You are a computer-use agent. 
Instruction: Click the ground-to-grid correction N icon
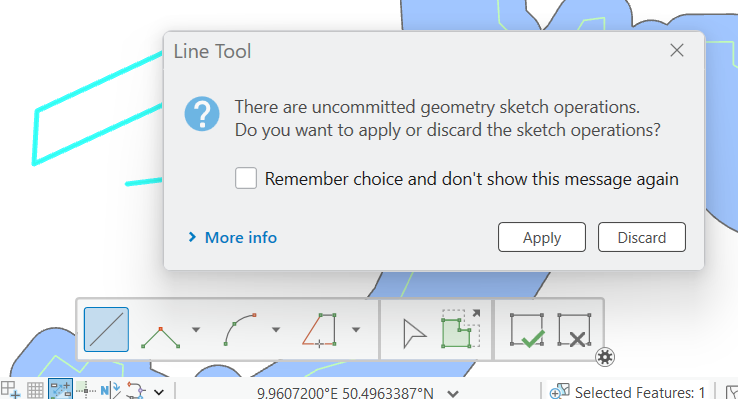point(111,390)
